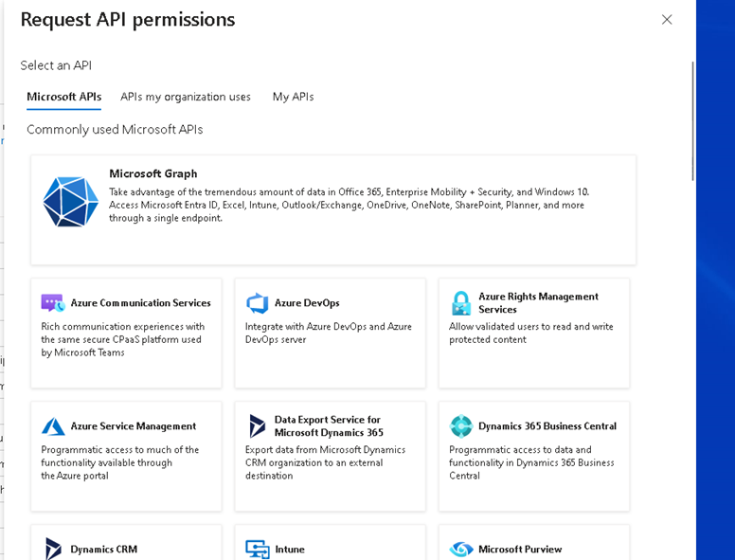The image size is (735, 560).
Task: Select Azure Rights Management Services title
Action: coord(538,303)
